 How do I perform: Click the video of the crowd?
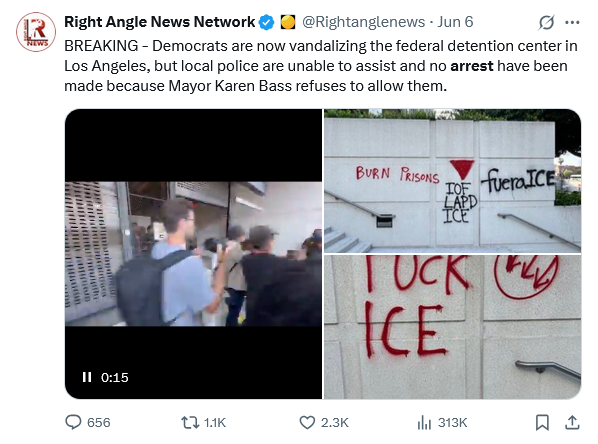point(193,254)
